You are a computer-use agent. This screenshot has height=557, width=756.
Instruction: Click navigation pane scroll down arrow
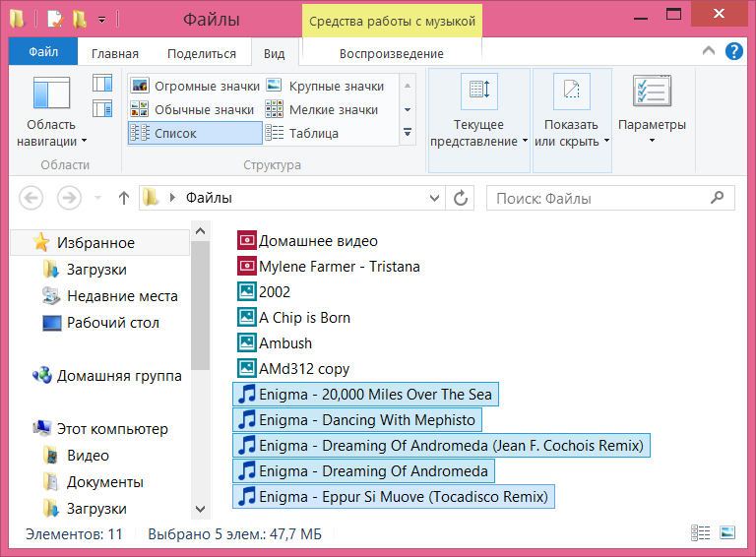(201, 509)
